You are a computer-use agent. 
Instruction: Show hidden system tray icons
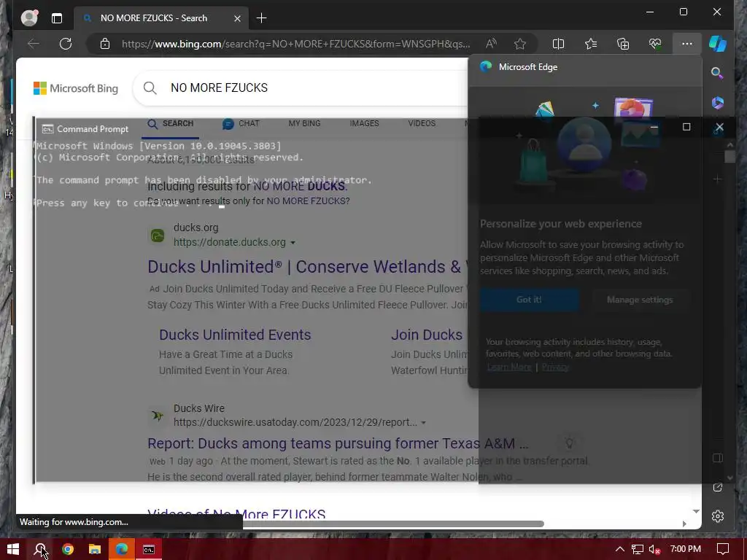pos(619,549)
